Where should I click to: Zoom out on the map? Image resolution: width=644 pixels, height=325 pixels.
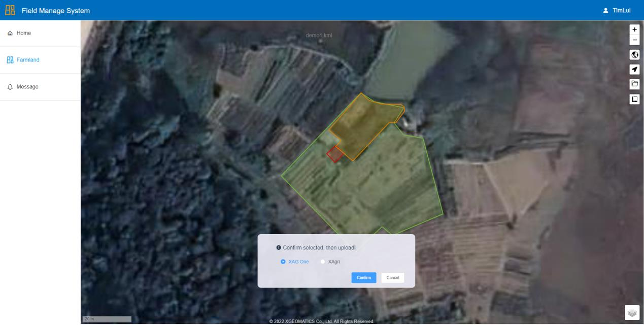coord(634,40)
